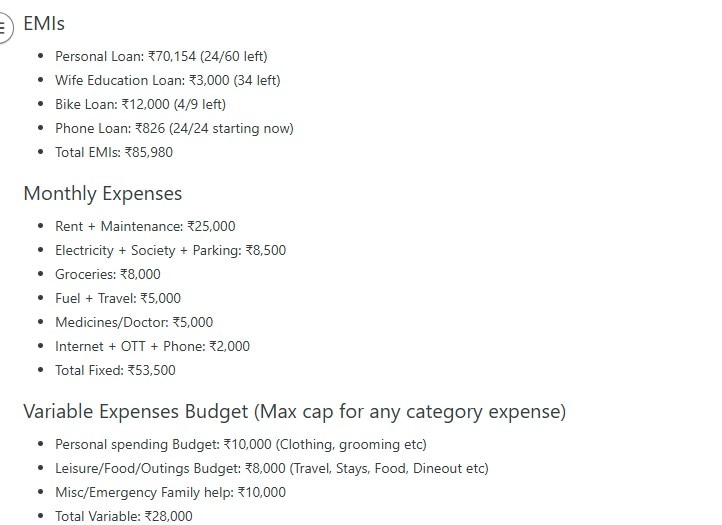Select the Total EMIs ₹85,980 line
This screenshot has width=722, height=525.
coord(114,152)
